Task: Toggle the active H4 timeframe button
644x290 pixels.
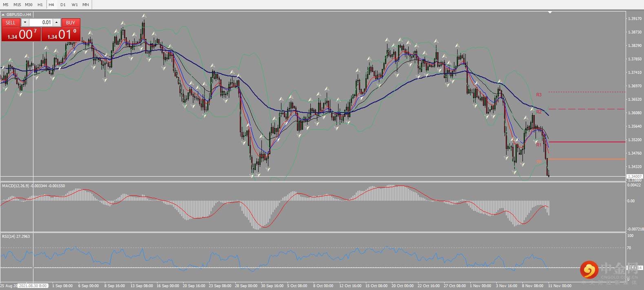Action: [51, 4]
